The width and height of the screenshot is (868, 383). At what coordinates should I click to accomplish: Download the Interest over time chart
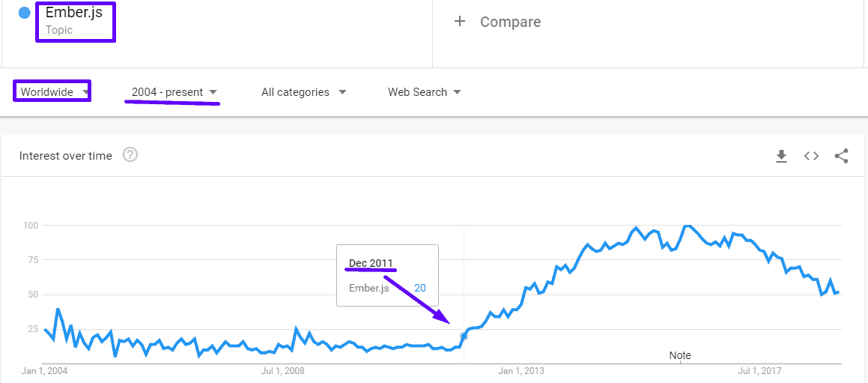pos(781,156)
